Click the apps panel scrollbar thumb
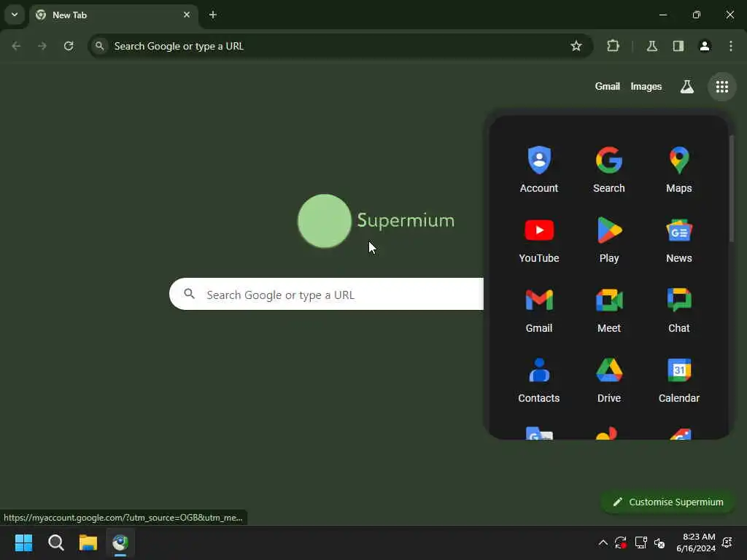 pyautogui.click(x=731, y=189)
